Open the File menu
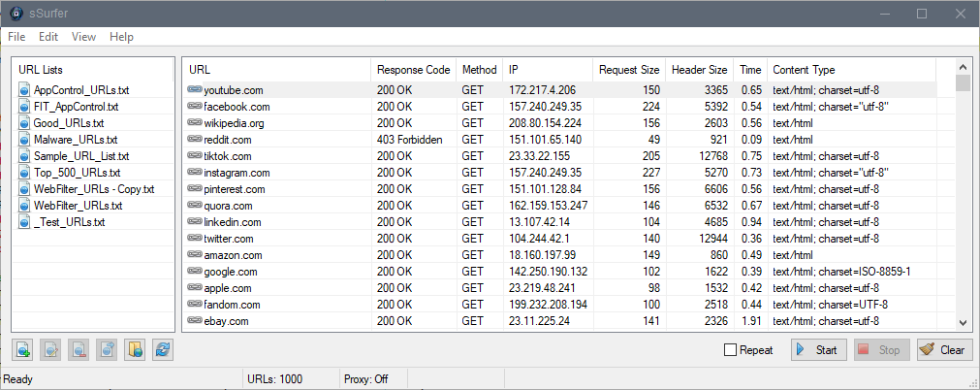 tap(16, 37)
